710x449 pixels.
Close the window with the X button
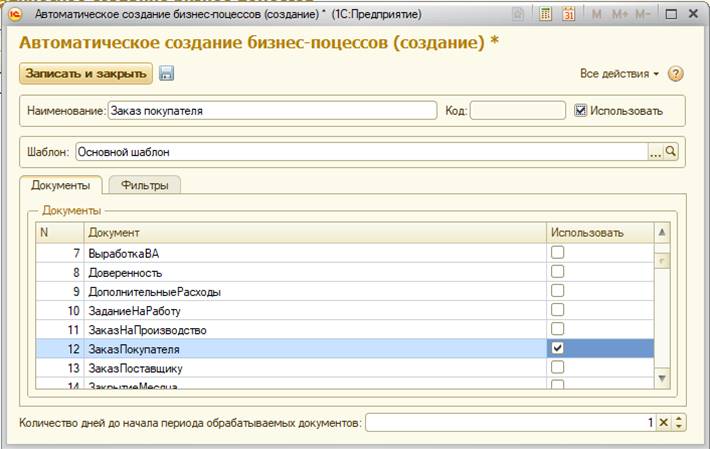click(693, 14)
